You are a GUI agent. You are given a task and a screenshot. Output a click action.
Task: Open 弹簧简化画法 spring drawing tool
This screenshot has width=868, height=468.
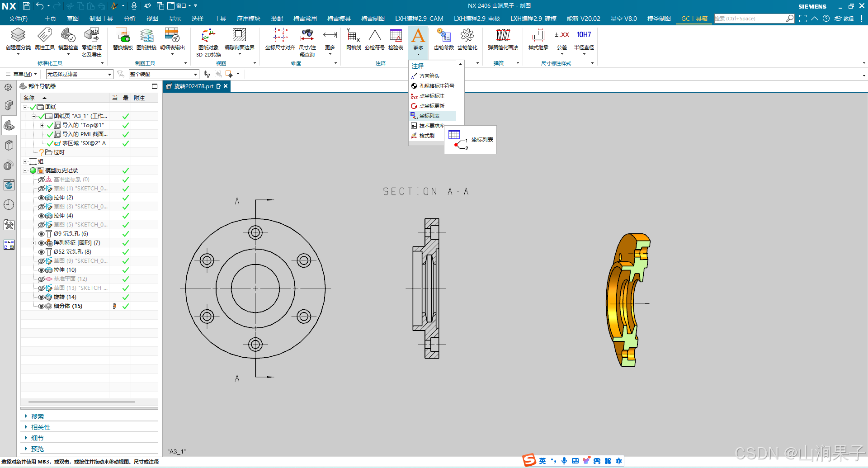click(x=503, y=39)
